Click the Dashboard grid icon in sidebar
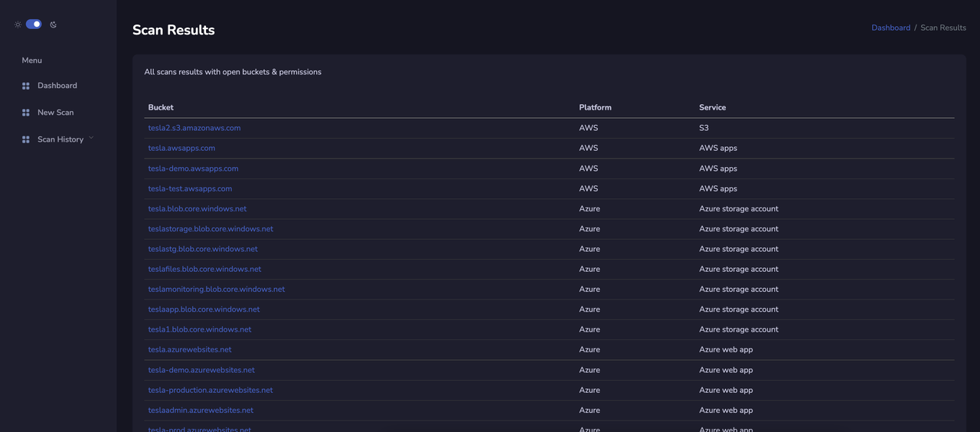 pos(26,86)
